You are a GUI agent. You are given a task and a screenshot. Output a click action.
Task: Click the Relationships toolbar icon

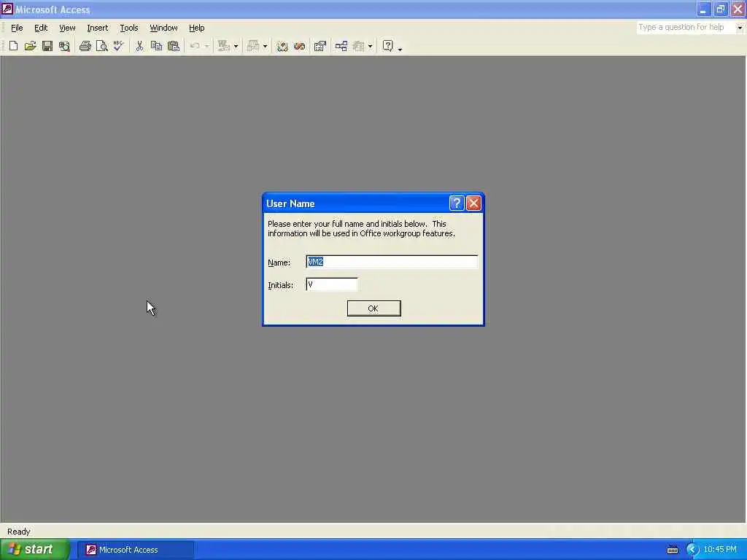341,46
